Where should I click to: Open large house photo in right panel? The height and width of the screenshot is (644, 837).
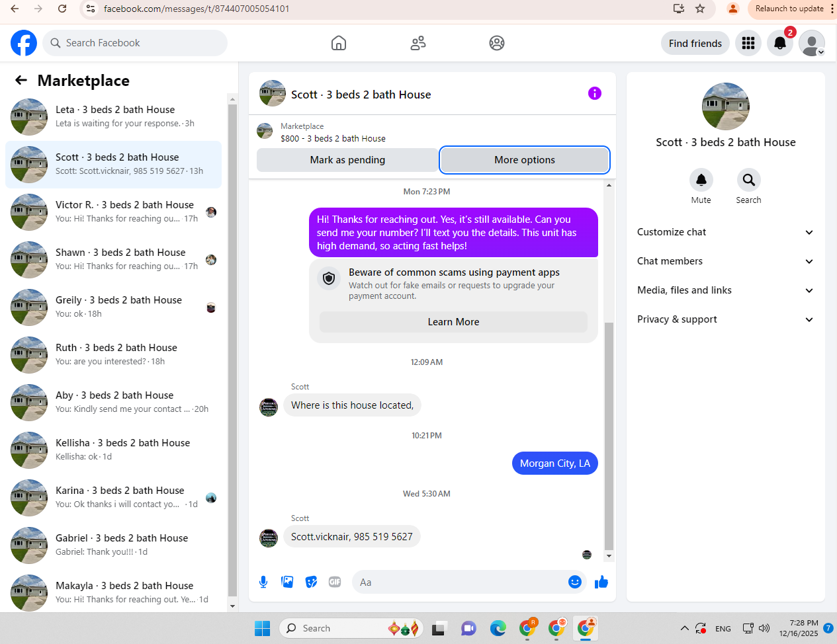pyautogui.click(x=726, y=106)
